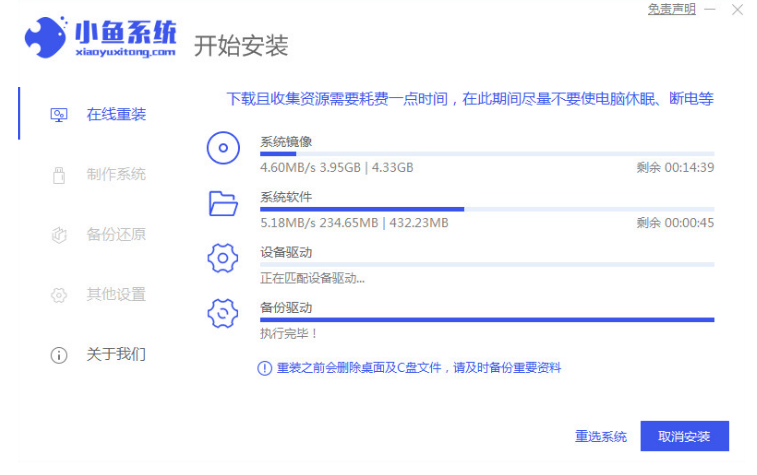The height and width of the screenshot is (475, 757).
Task: Open the 免责声明 link
Action: pos(671,9)
